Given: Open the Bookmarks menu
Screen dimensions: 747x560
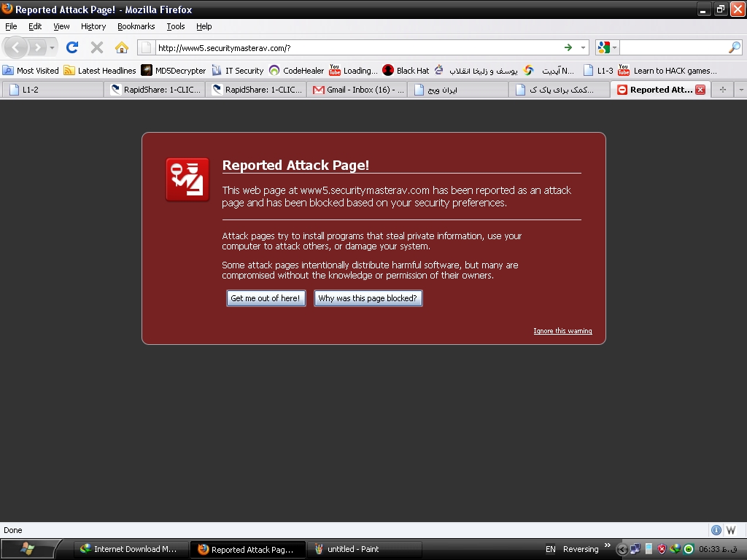Looking at the screenshot, I should coord(136,26).
